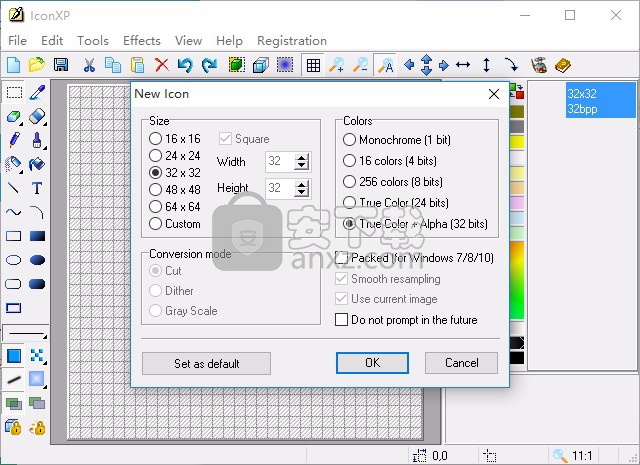The height and width of the screenshot is (465, 640).
Task: Click the red X Delete icon
Action: click(x=162, y=65)
